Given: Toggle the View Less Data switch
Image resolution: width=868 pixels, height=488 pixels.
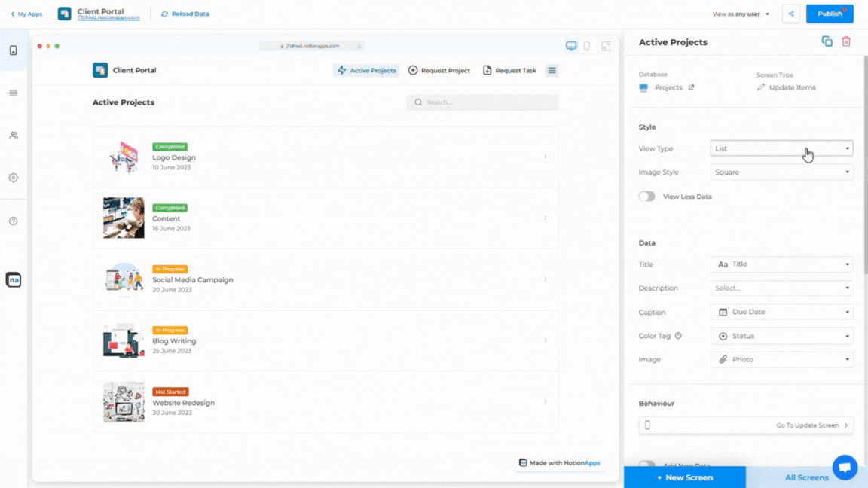Looking at the screenshot, I should pos(646,197).
